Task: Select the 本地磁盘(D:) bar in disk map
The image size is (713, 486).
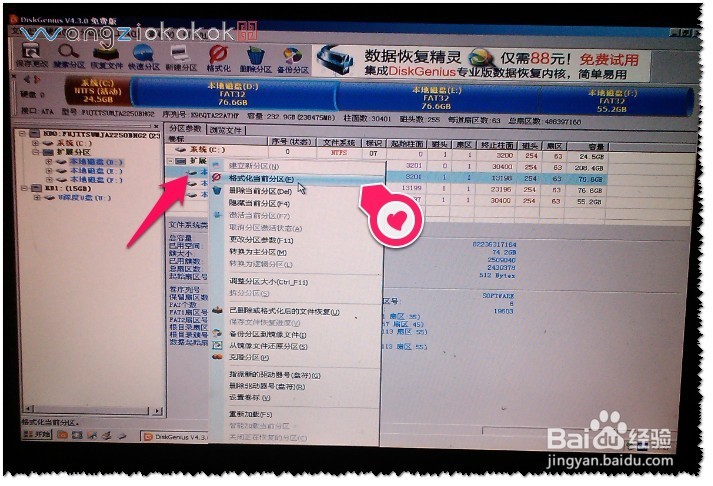Action: pyautogui.click(x=233, y=94)
